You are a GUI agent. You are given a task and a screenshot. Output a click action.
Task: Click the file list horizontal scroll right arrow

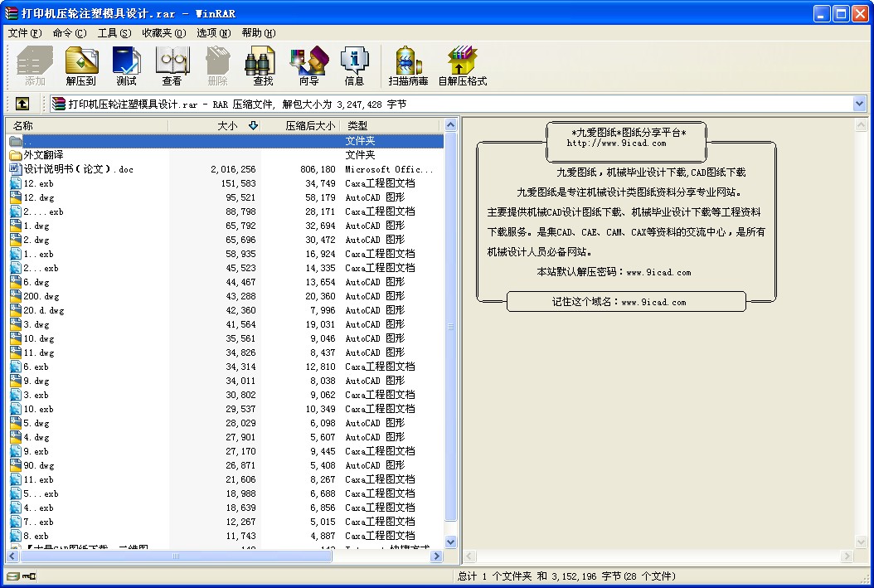[436, 556]
